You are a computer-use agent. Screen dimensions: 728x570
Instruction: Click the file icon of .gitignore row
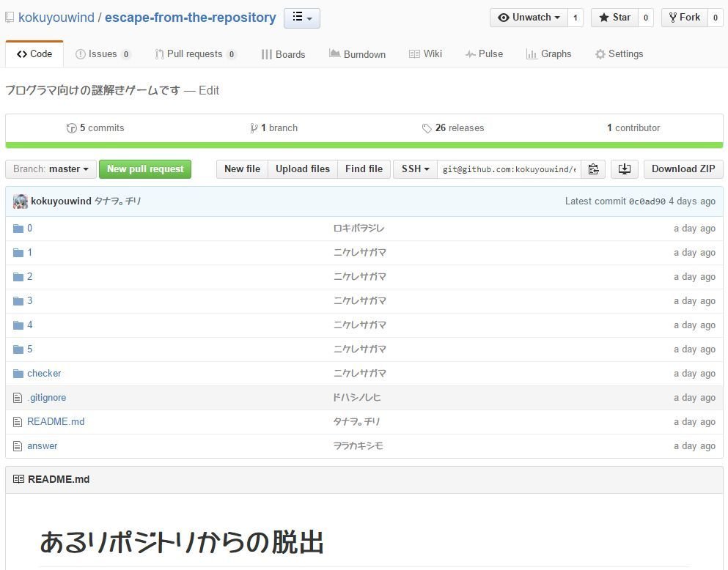[x=18, y=398]
